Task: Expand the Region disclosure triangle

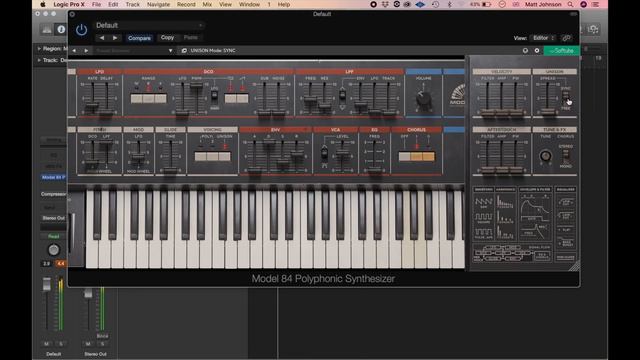Action: pyautogui.click(x=39, y=49)
